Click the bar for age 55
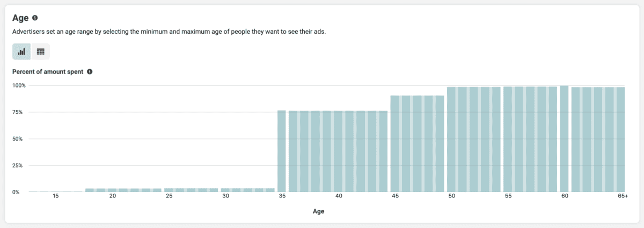Image resolution: width=644 pixels, height=228 pixels. tap(508, 139)
